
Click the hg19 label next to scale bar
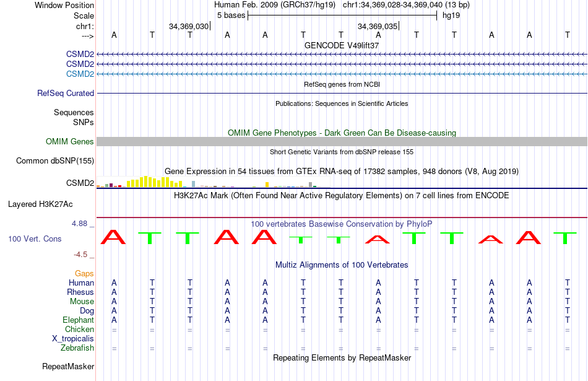(451, 15)
